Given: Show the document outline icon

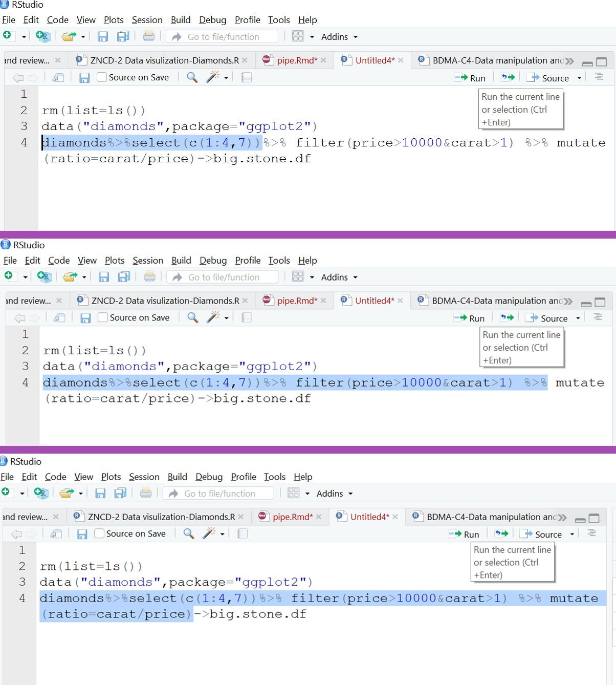Looking at the screenshot, I should [x=599, y=77].
